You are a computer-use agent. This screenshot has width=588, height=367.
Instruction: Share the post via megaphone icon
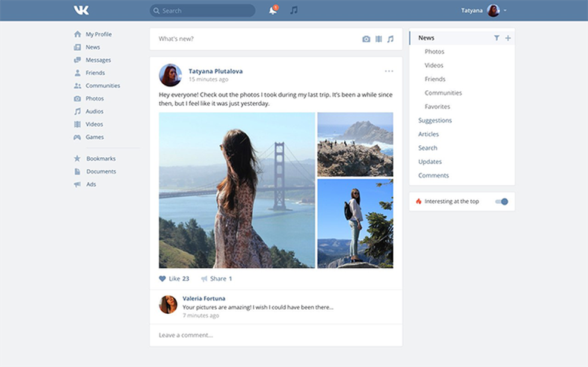click(204, 279)
